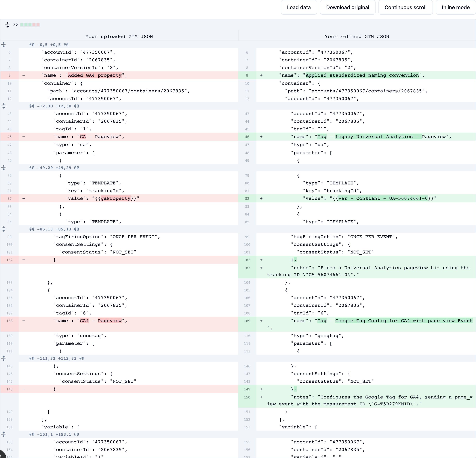This screenshot has height=458, width=476.
Task: Click the Your refined GTM JSON header
Action: point(357,36)
